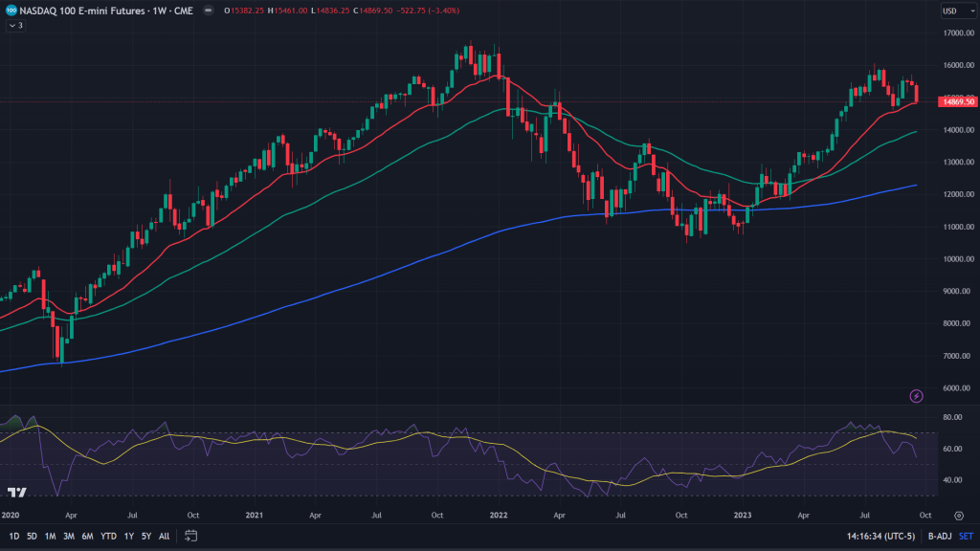Select the 1M time range
980x551 pixels.
(x=50, y=536)
